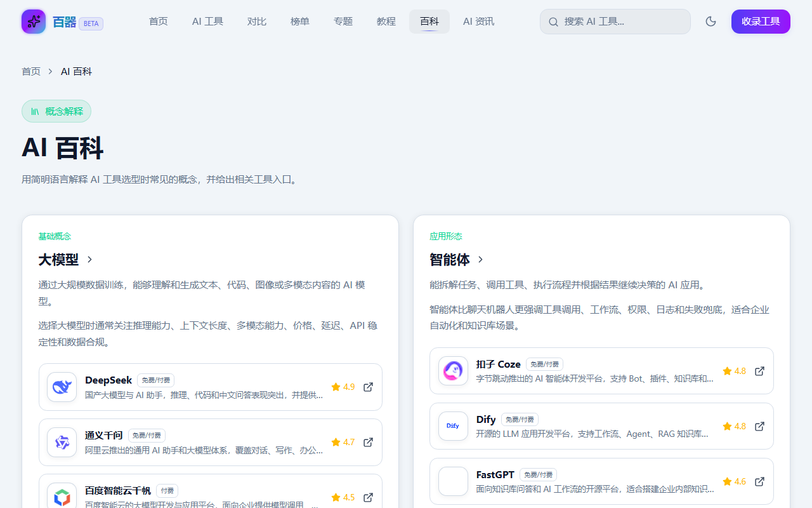
Task: Click 扣子 Coze's 免费/付费 badge
Action: coord(544,364)
